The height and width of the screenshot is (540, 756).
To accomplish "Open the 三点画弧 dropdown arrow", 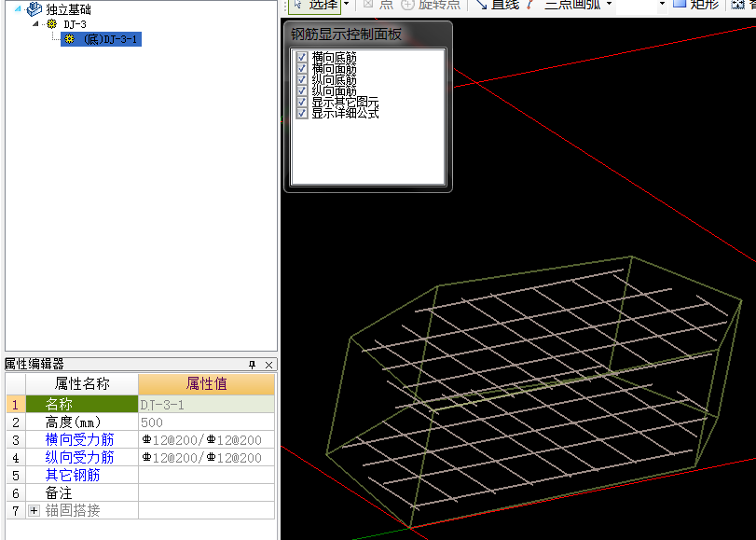I will coord(610,5).
